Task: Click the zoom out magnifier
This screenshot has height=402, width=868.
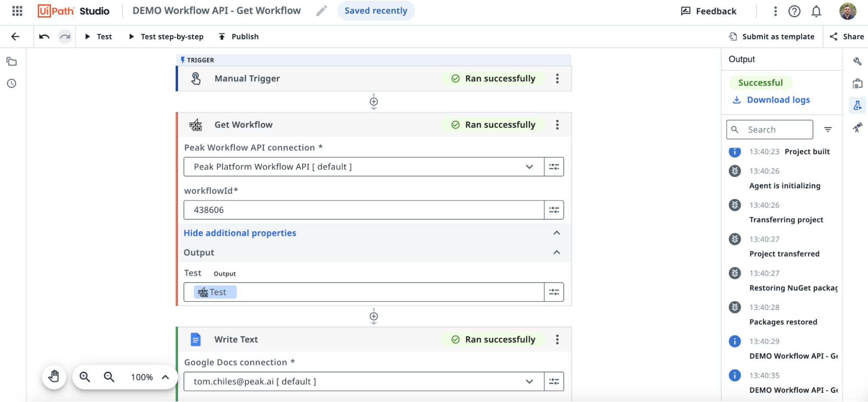Action: click(109, 377)
